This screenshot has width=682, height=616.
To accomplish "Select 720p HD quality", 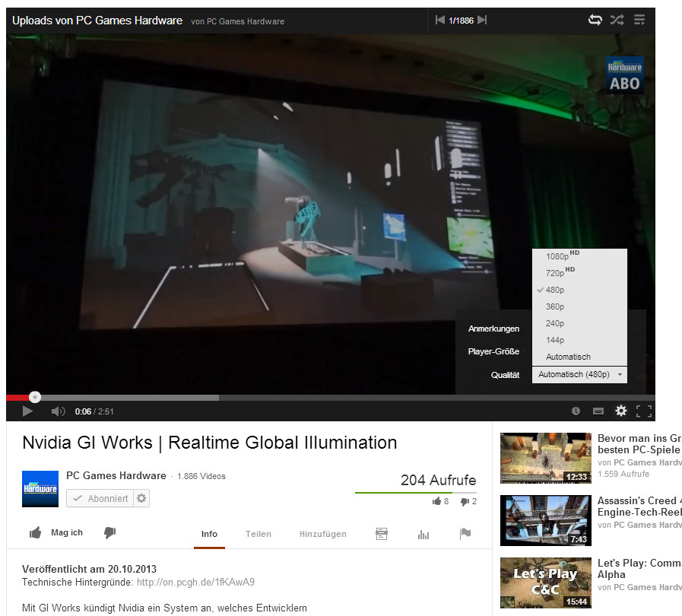I will (x=580, y=273).
